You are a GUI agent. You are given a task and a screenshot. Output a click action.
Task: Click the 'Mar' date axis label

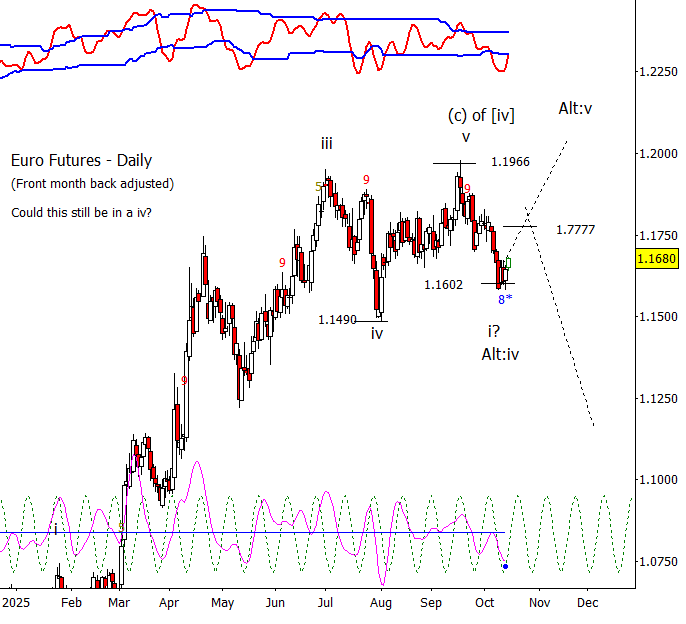coord(119,603)
